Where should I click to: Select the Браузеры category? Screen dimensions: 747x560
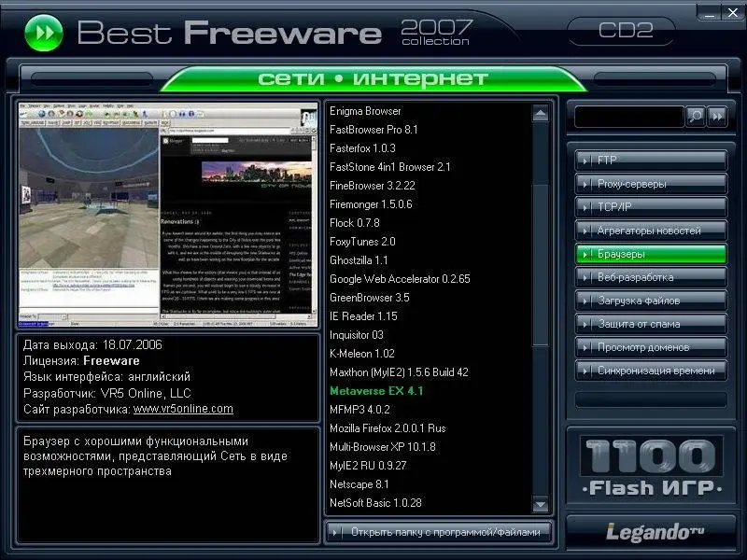point(651,254)
